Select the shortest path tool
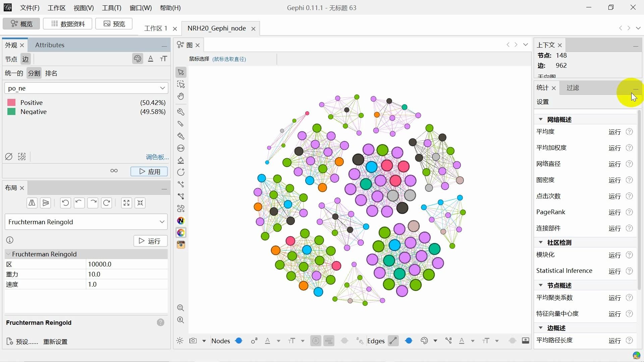The width and height of the screenshot is (644, 362). tap(181, 196)
